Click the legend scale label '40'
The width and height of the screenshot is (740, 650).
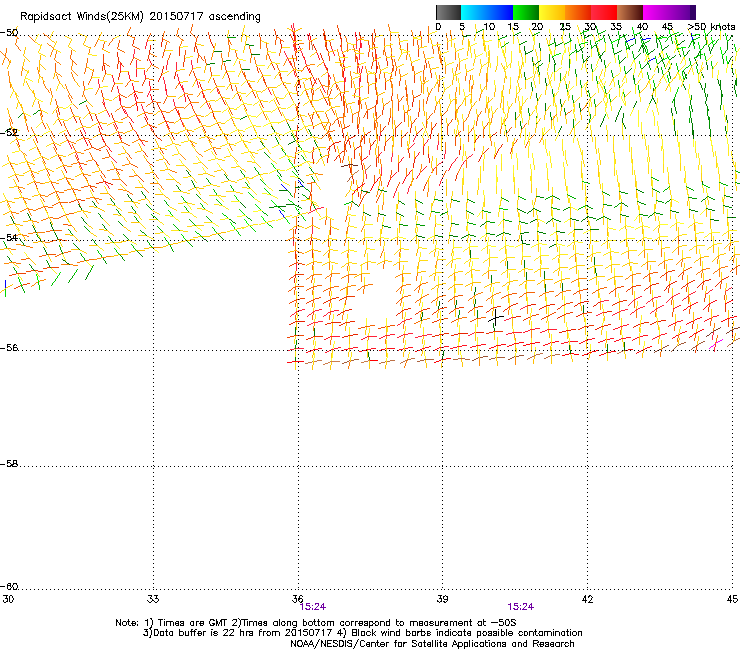coord(642,27)
